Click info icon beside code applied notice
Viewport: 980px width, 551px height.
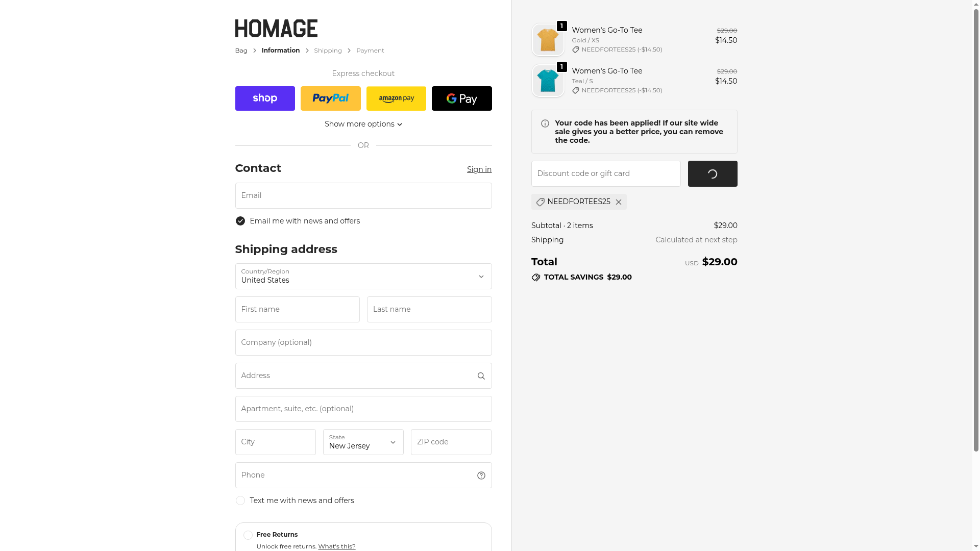[x=545, y=123]
